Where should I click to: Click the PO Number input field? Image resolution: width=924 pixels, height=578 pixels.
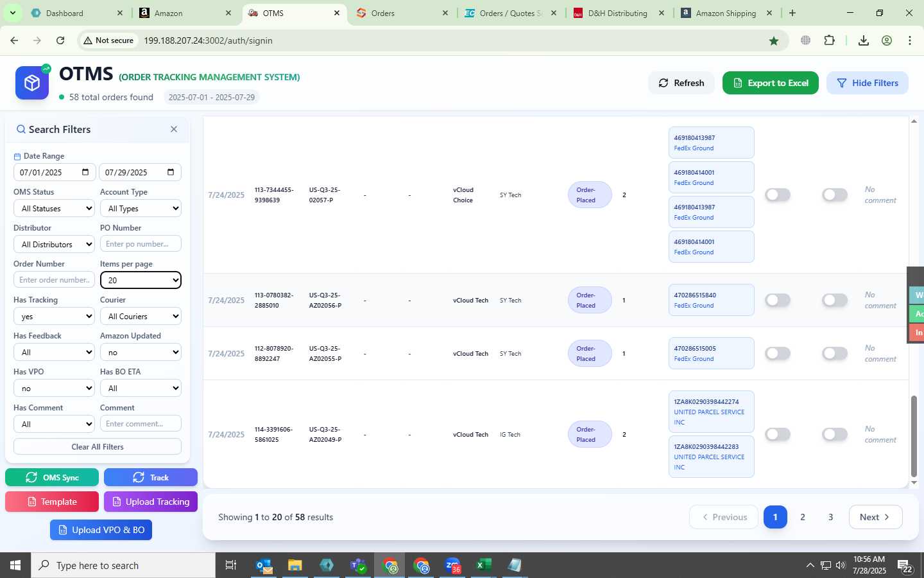pyautogui.click(x=141, y=244)
